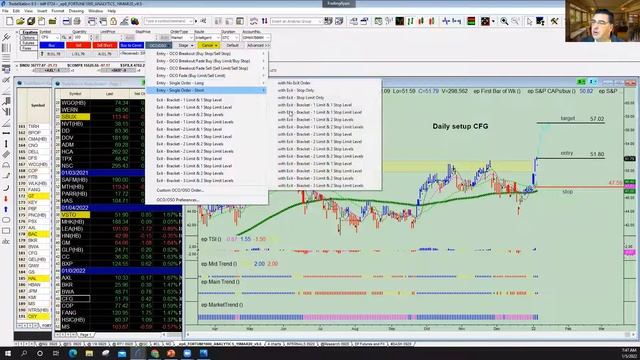This screenshot has width=640, height=360.
Task: Open the Account No. dropdown
Action: 256,38
